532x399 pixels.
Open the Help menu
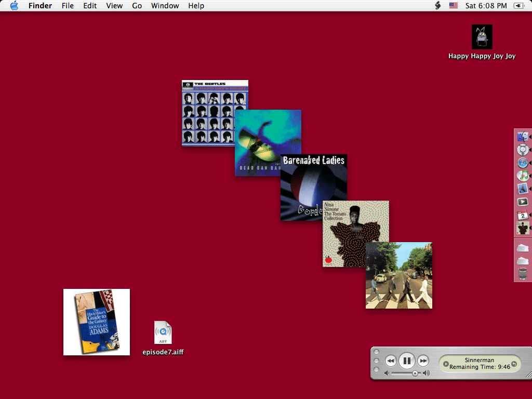click(x=196, y=5)
